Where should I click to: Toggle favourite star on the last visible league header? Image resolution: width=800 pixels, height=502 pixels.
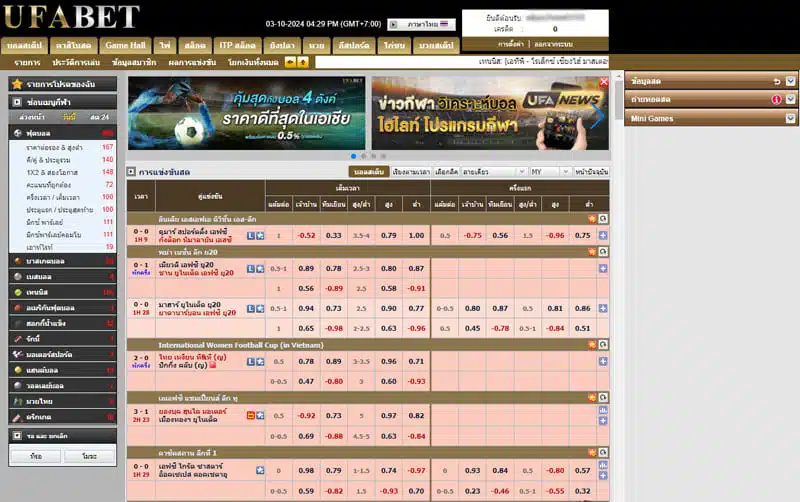pos(592,453)
